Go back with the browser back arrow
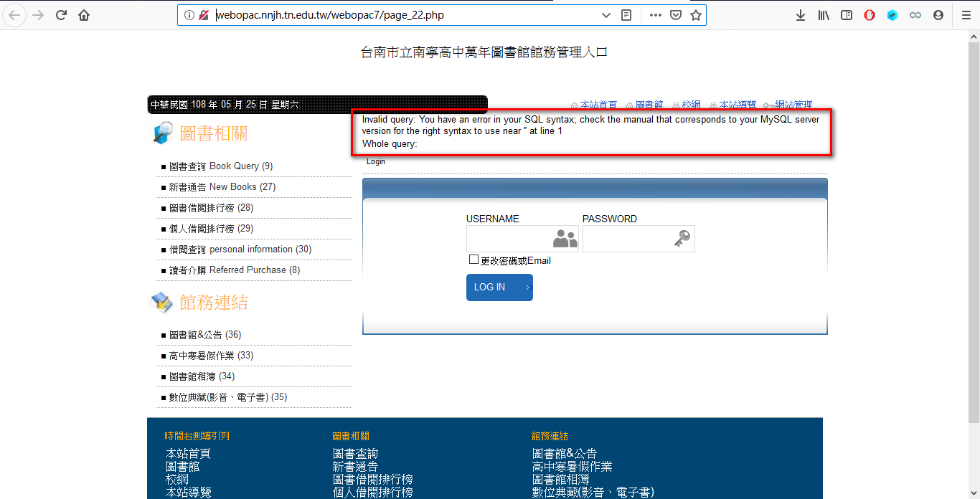 point(15,15)
